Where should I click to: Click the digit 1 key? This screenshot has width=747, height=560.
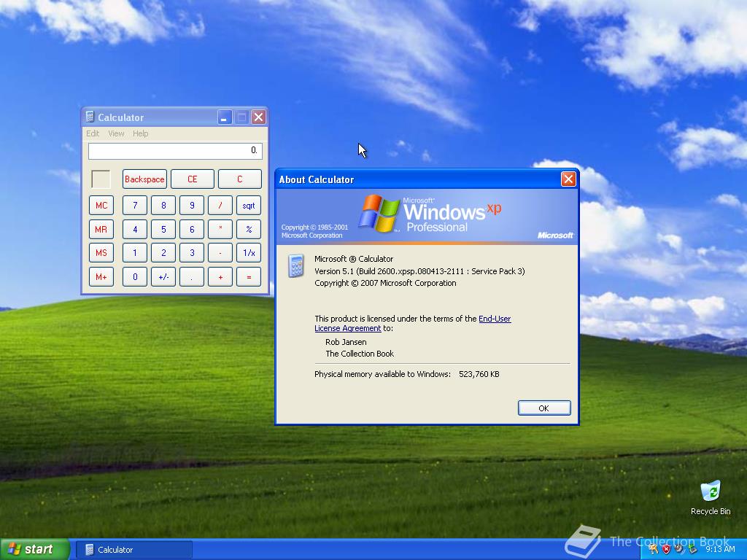pos(135,253)
